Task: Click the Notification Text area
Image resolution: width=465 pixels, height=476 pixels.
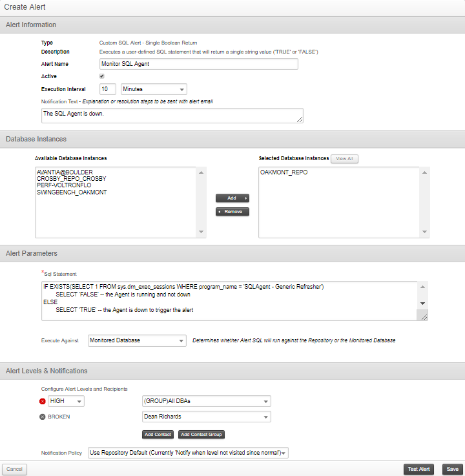Action: pos(172,116)
